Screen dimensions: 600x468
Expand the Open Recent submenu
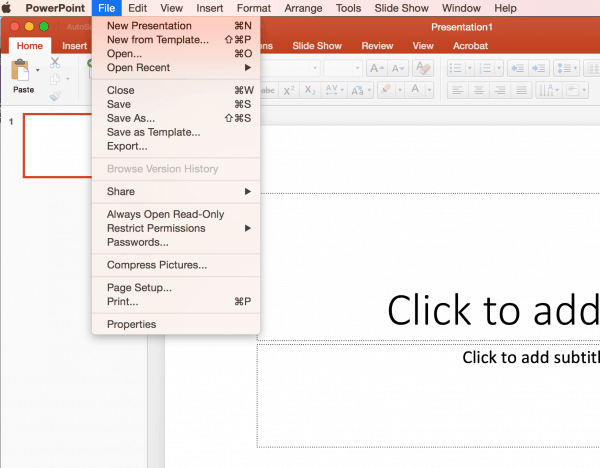(176, 68)
